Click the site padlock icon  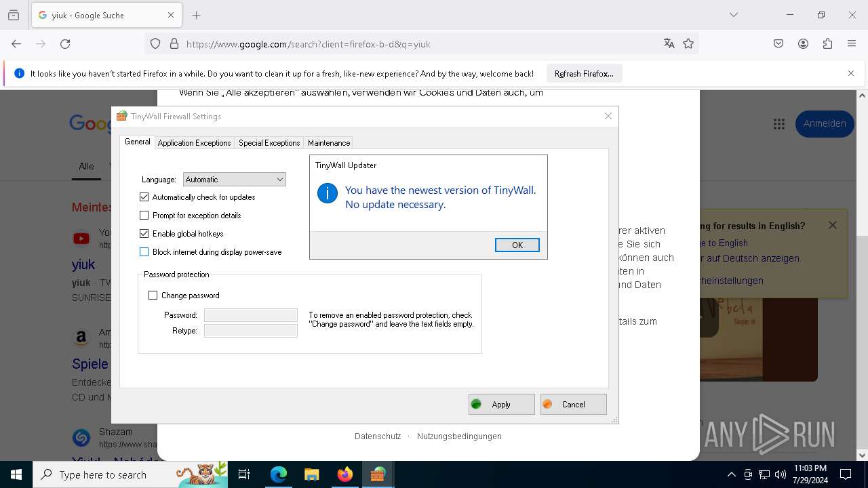[174, 43]
